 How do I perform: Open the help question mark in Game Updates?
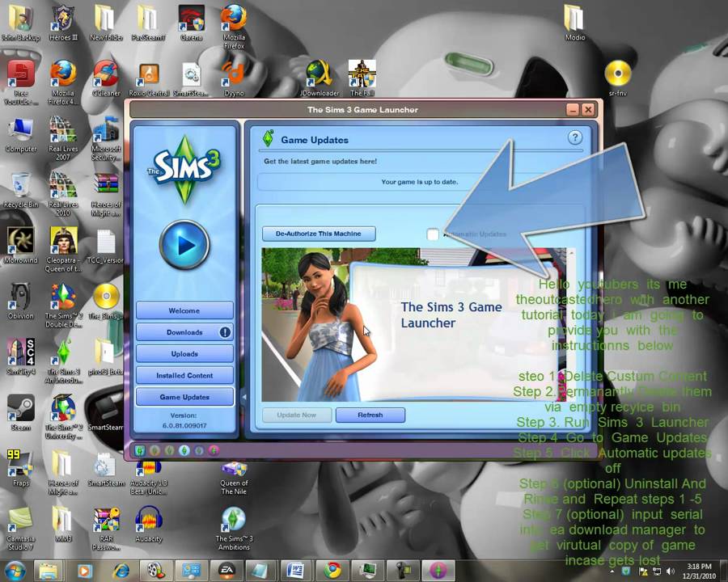[x=575, y=137]
